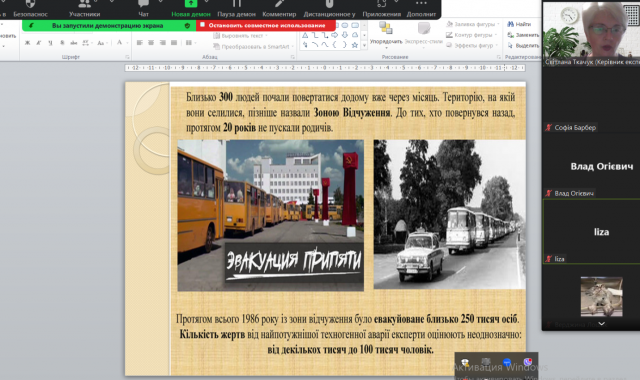This screenshot has width=640, height=380.
Task: Open the Приложения apps button
Action: point(382,9)
